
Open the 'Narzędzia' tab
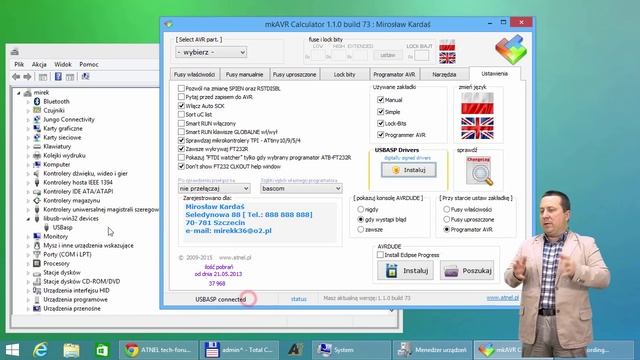pyautogui.click(x=444, y=74)
